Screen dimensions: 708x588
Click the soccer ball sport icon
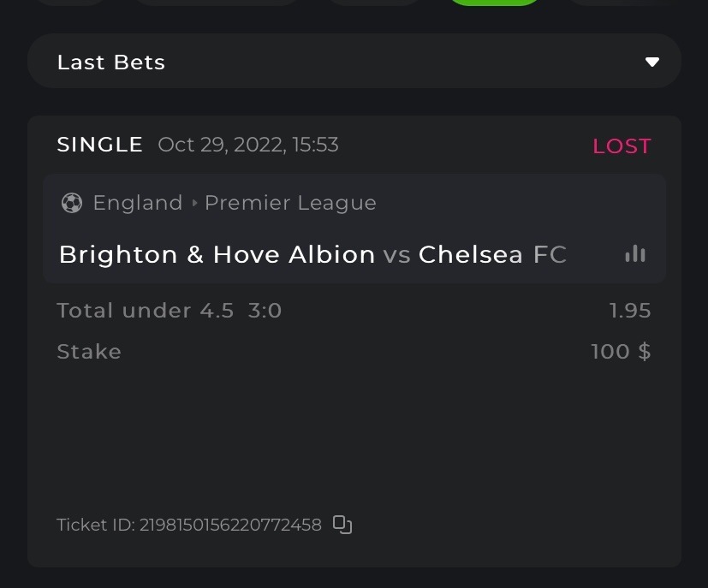pos(72,203)
